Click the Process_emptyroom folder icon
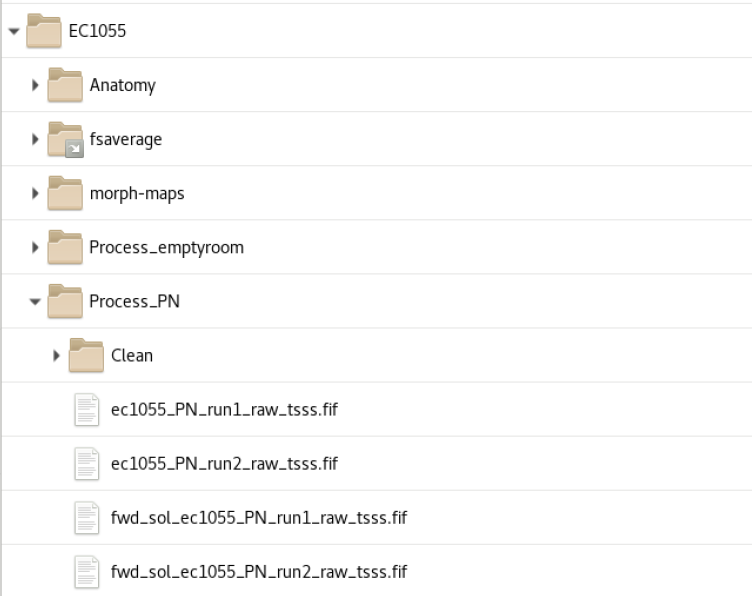752x596 pixels. 64,247
